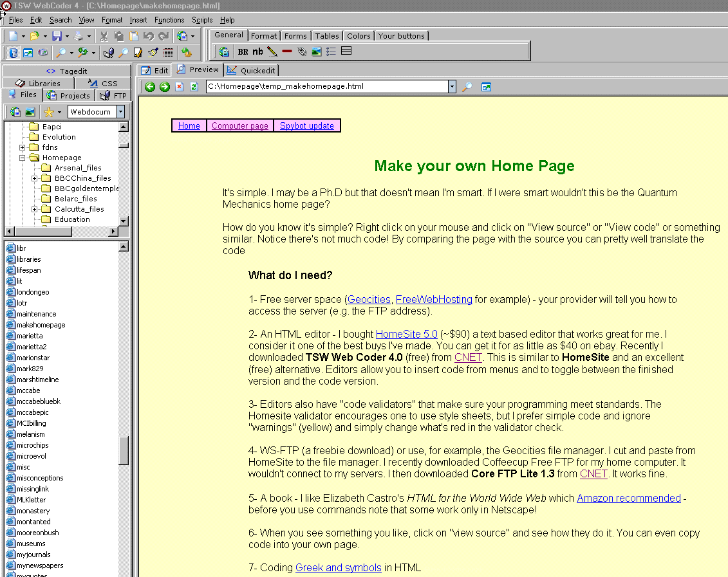Click the Home link in page navigation
The width and height of the screenshot is (728, 577).
[189, 125]
